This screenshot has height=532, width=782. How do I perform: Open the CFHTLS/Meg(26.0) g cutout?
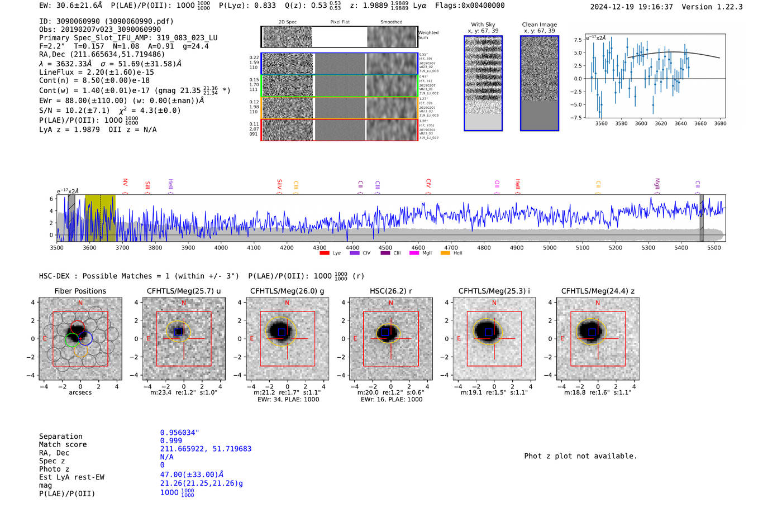coord(287,338)
